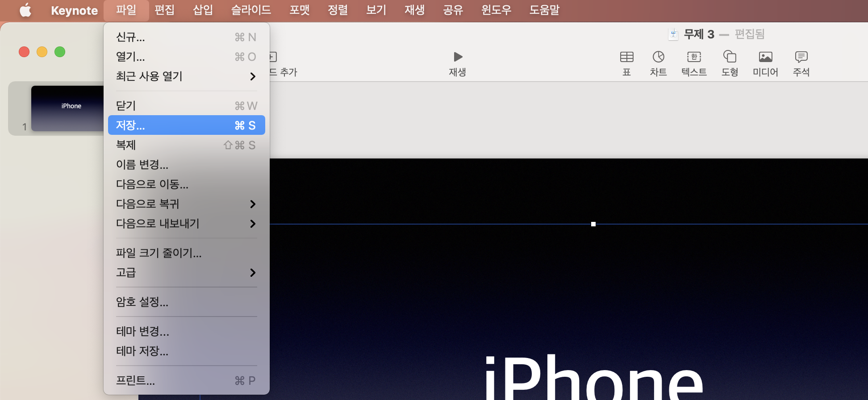
Task: Open the 보기 menu
Action: coord(376,10)
